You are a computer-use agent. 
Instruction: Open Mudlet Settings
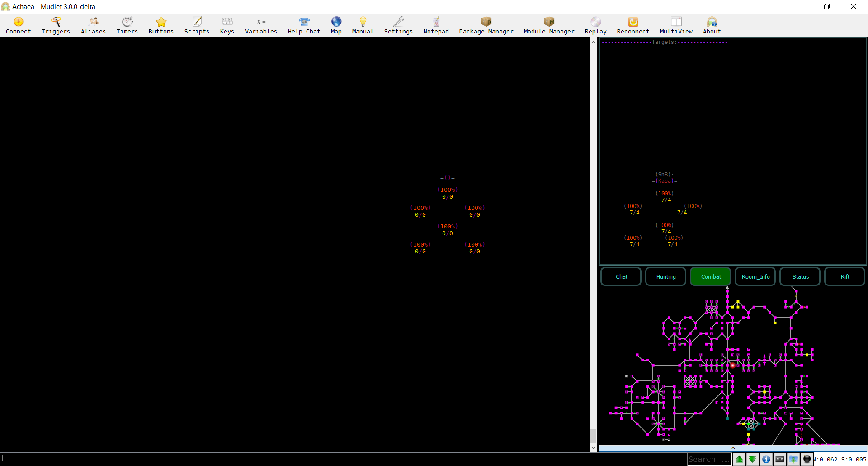(398, 25)
